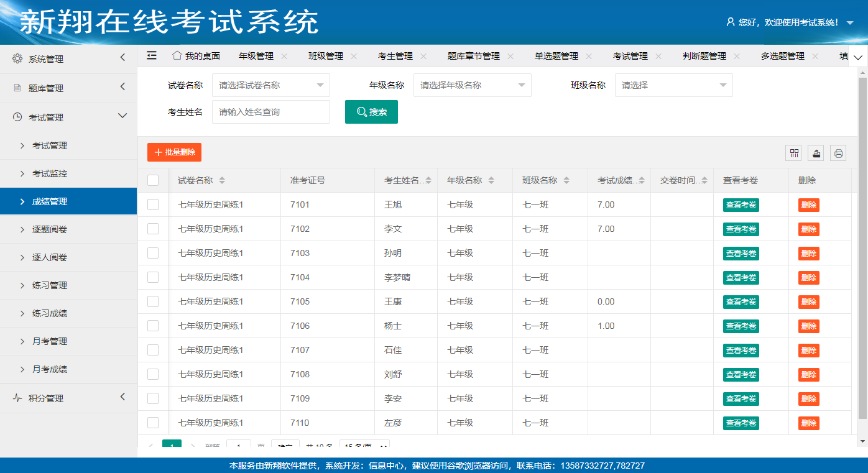
Task: Open the 年级名称 dropdown
Action: pyautogui.click(x=472, y=85)
